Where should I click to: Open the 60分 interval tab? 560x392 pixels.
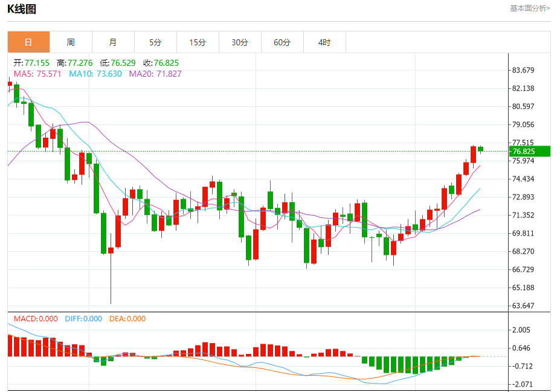[x=282, y=42]
